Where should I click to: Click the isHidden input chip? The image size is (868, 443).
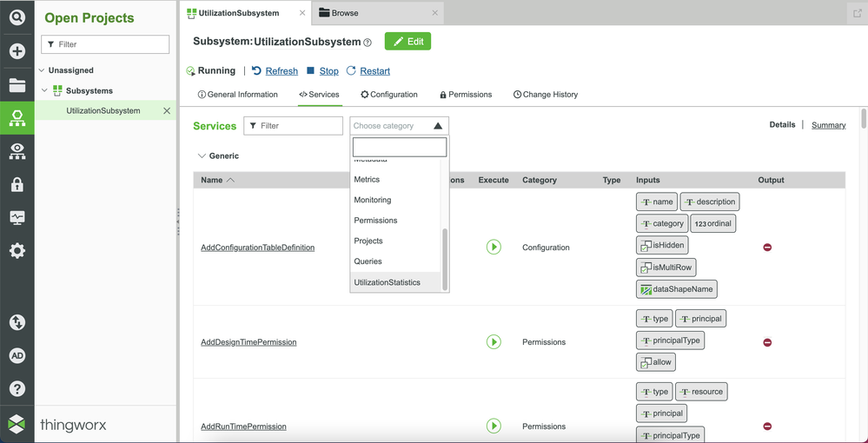coord(663,244)
